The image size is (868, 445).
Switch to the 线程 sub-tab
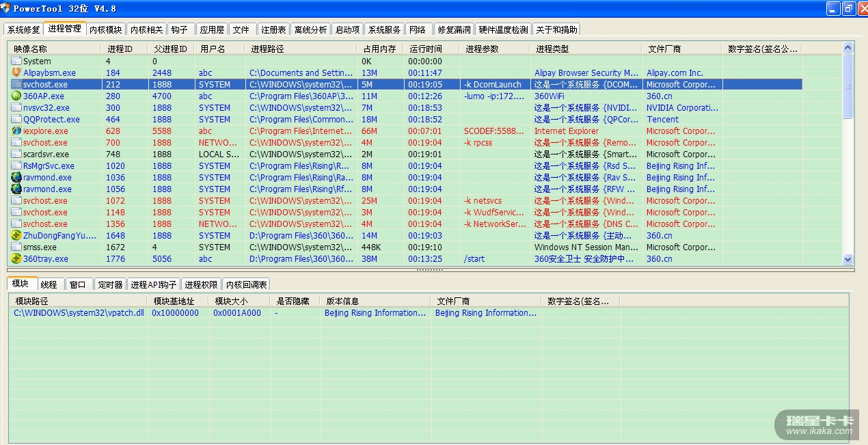tap(49, 284)
